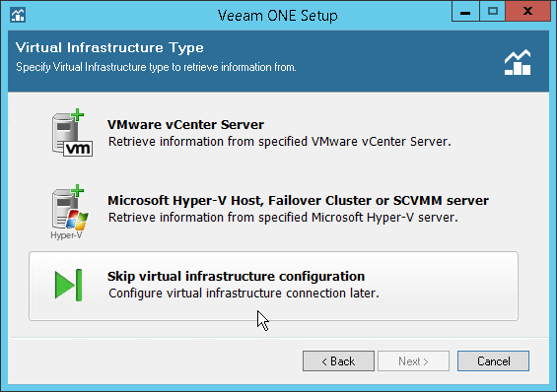The image size is (557, 392).
Task: Go to the previous step with the Back button
Action: click(338, 361)
